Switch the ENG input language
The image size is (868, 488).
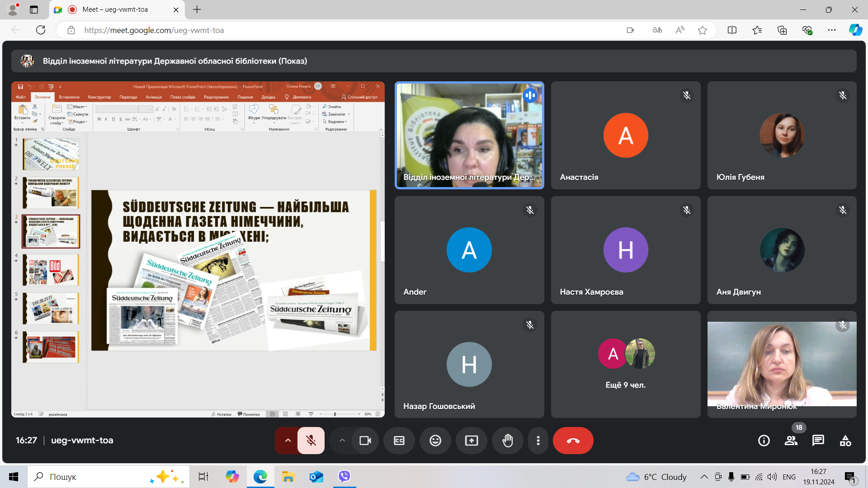click(789, 477)
